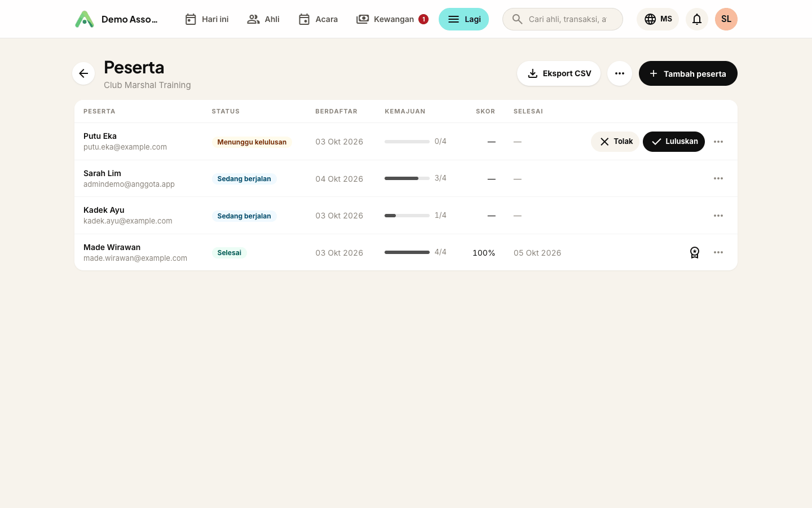Go to Hari ini tab
The image size is (812, 508).
tap(207, 19)
